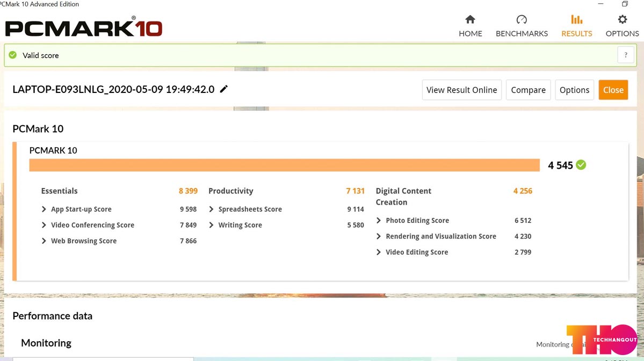Click the Video Editing value 2 799
The image size is (644, 361).
(523, 252)
